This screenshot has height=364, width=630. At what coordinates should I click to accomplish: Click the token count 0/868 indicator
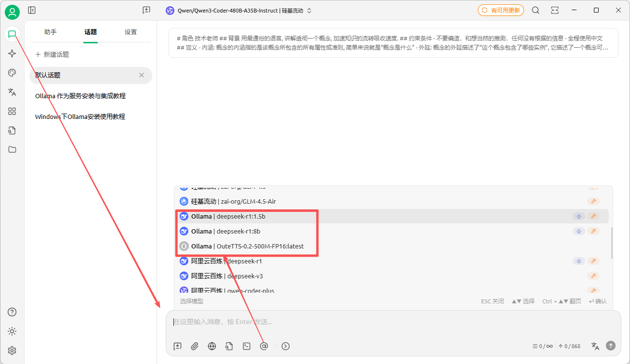tap(570, 346)
